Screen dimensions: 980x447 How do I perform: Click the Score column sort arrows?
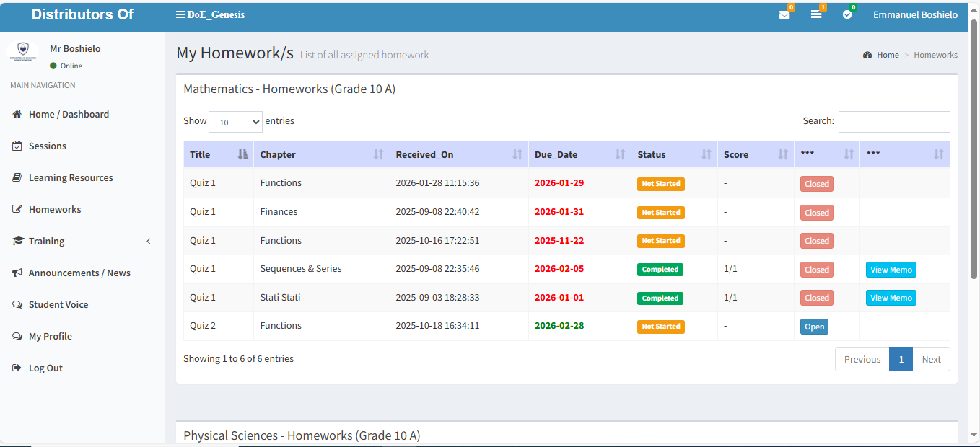click(783, 154)
